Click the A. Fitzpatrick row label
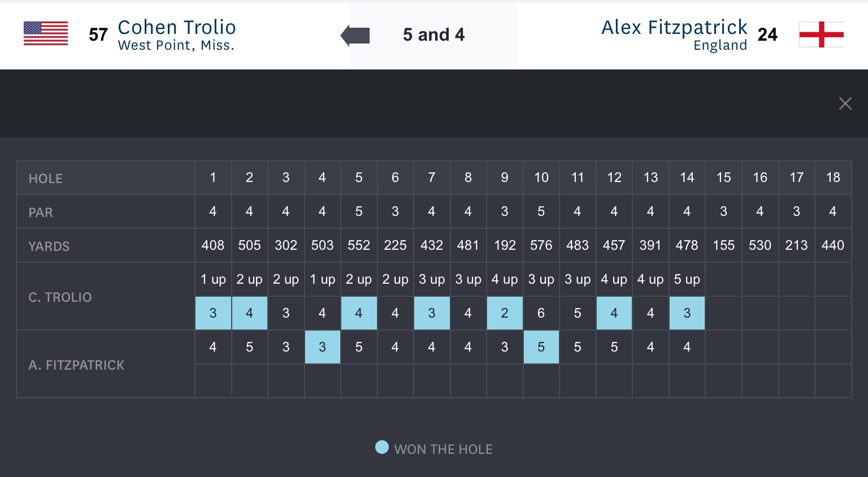 76,365
